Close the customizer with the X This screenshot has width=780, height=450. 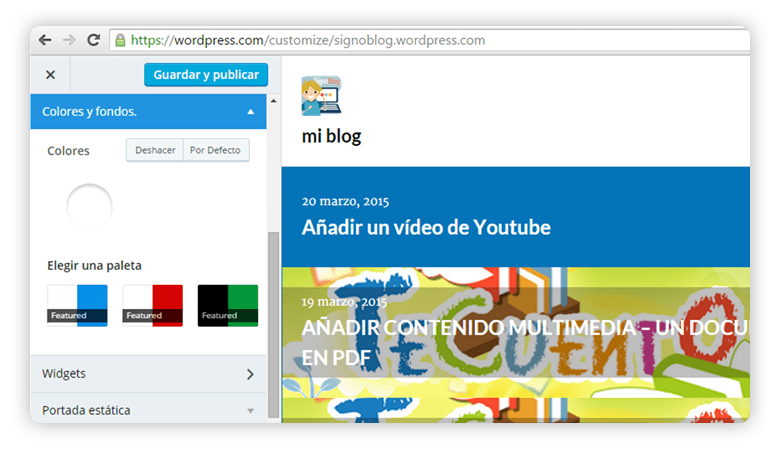(50, 75)
